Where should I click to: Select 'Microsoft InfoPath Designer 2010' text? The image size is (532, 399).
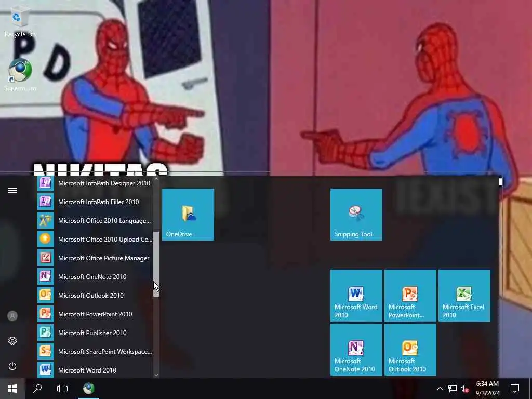point(104,183)
